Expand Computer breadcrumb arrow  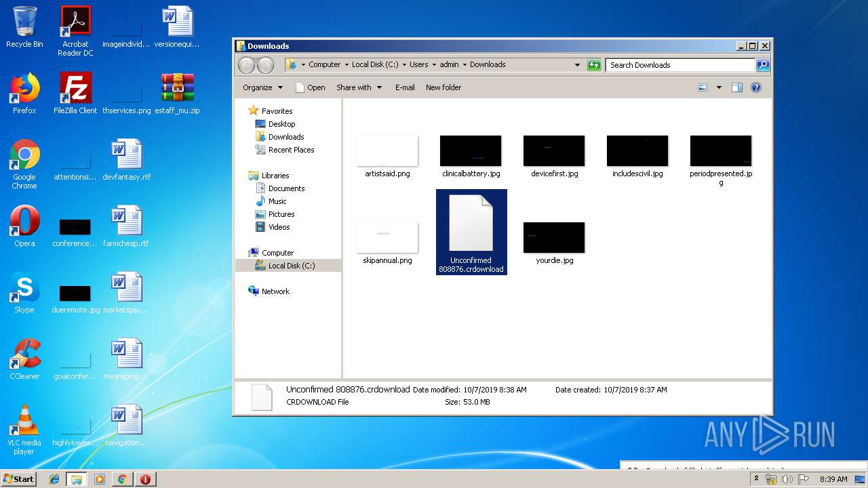pyautogui.click(x=346, y=65)
